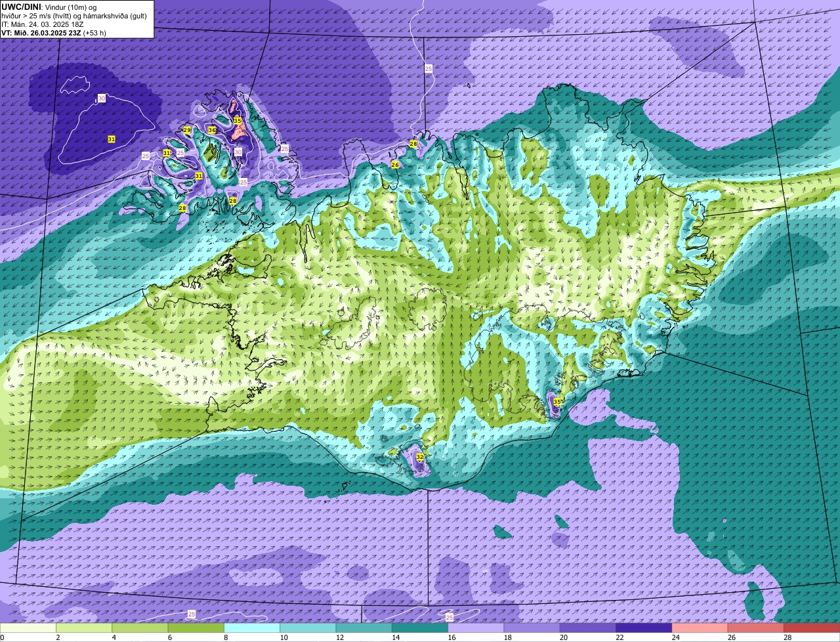Click white 25 label on the northern vertical contour line

(x=429, y=68)
